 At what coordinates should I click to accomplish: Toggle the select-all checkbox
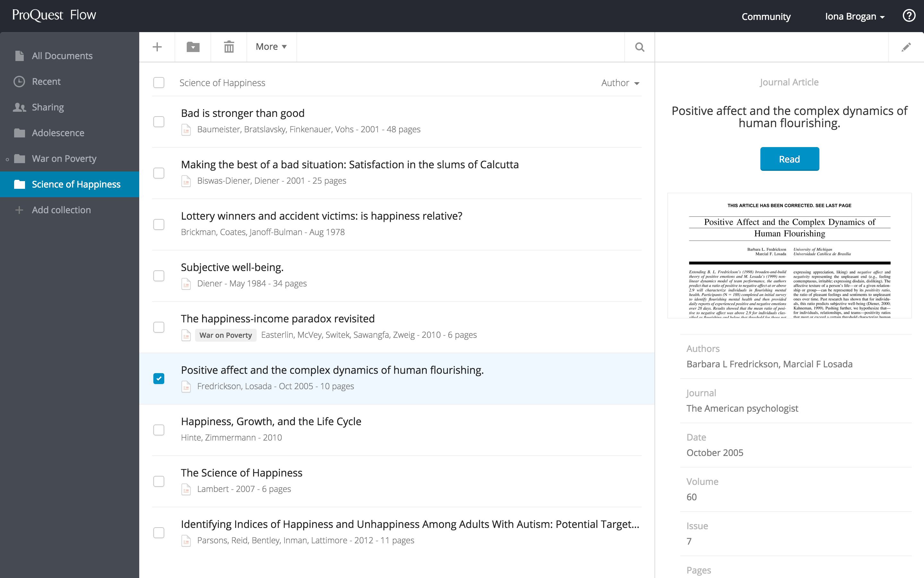tap(158, 83)
